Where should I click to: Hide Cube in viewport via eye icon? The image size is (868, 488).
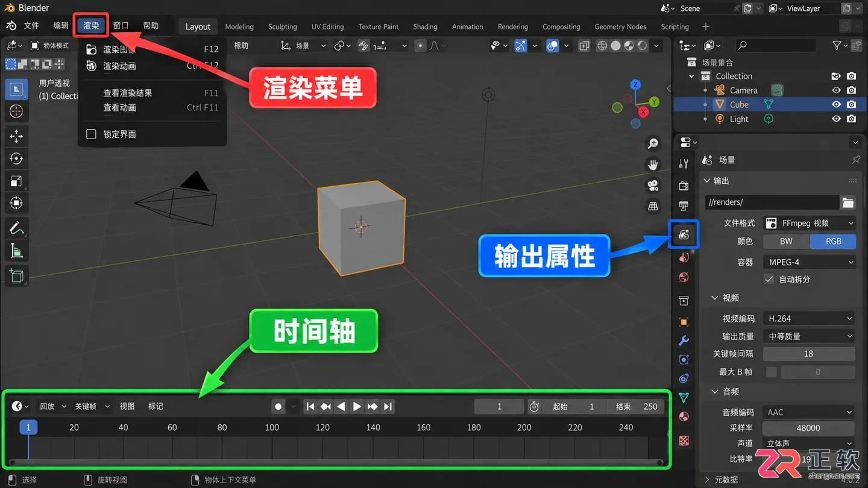836,104
